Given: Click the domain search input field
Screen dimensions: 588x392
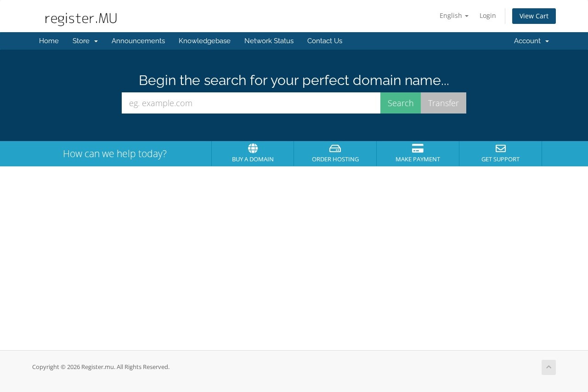Looking at the screenshot, I should coord(251,103).
